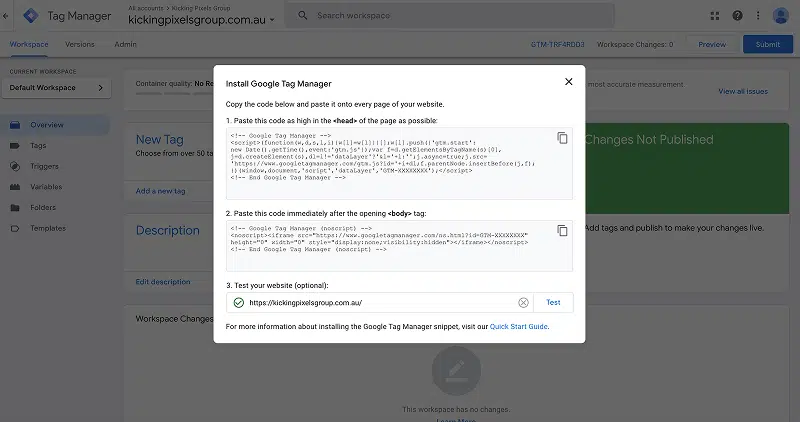800x422 pixels.
Task: Select Overview in the sidebar
Action: coord(55,125)
